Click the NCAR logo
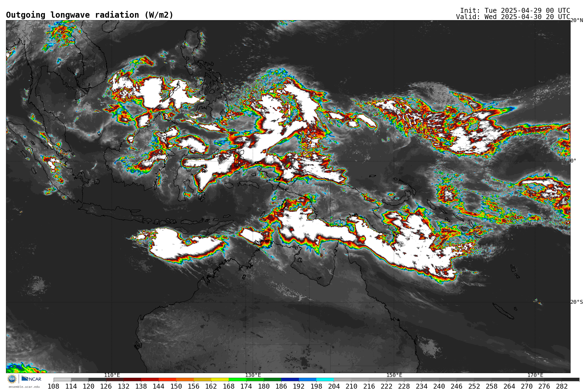 coord(31,379)
